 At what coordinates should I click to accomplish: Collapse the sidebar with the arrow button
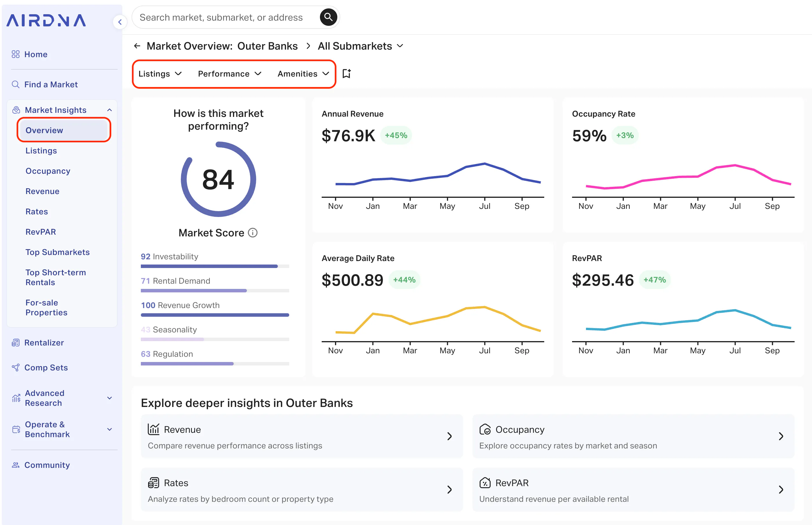(120, 23)
